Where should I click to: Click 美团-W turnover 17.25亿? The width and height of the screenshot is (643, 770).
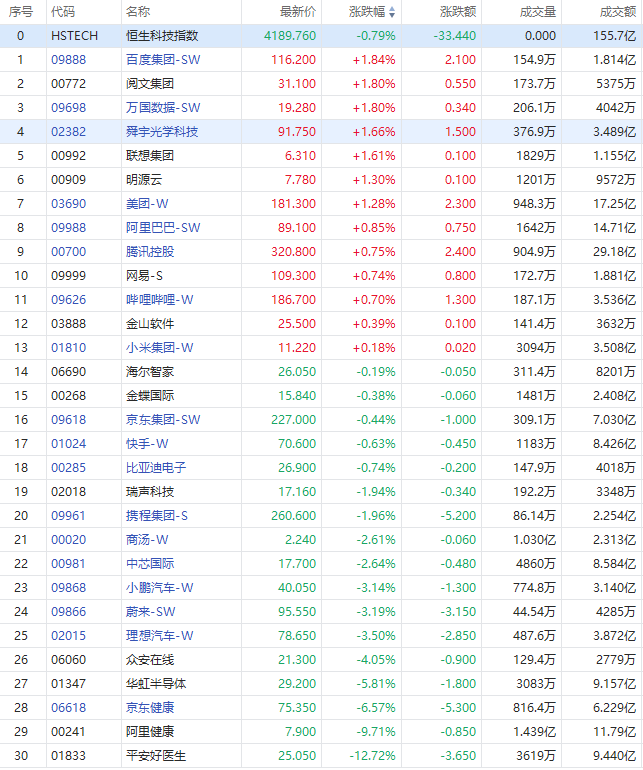pyautogui.click(x=615, y=204)
